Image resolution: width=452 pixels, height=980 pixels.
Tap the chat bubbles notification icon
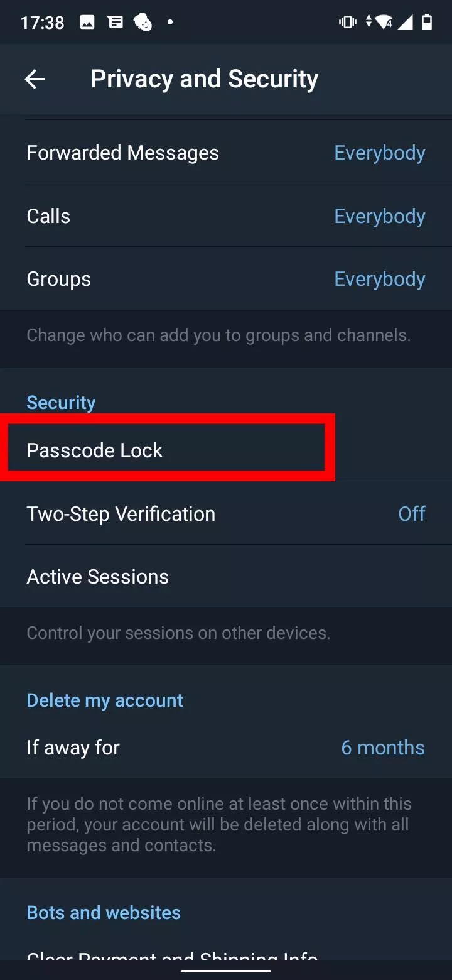tap(143, 23)
